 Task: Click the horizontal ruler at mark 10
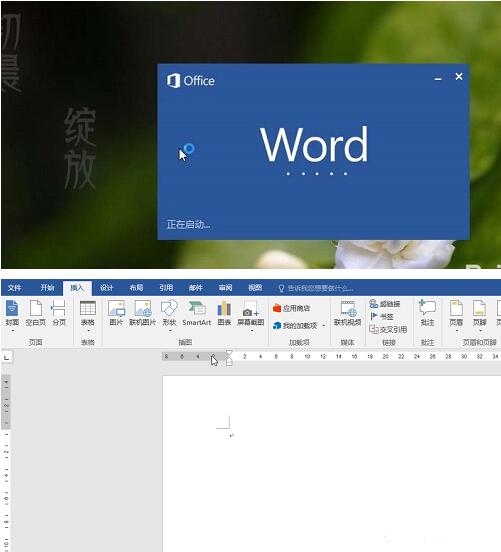click(x=307, y=357)
